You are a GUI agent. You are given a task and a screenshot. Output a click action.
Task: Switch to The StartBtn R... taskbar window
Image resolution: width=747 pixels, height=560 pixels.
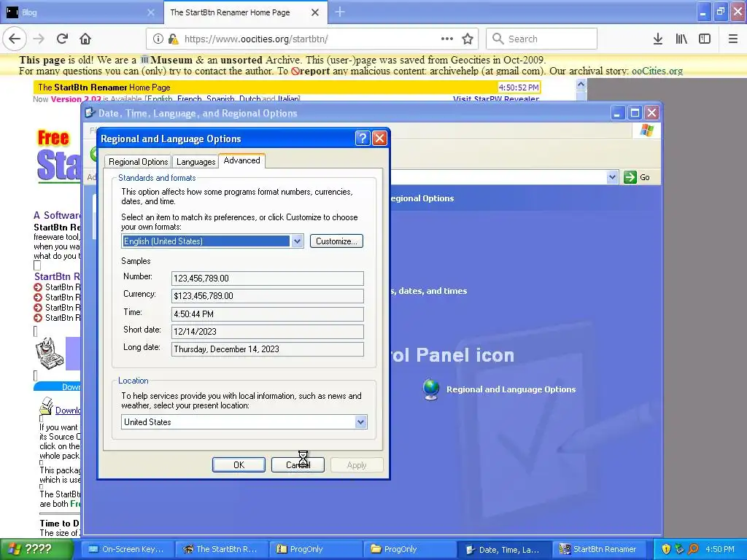[220, 549]
